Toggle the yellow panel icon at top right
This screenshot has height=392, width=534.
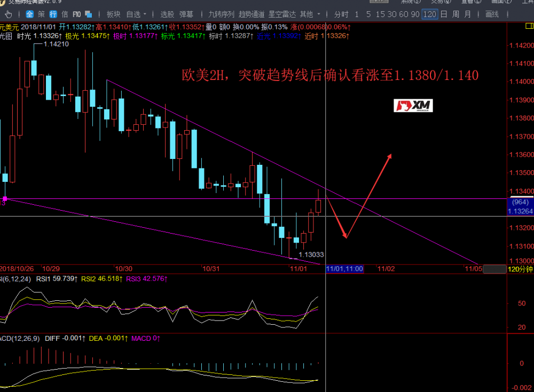(x=529, y=26)
